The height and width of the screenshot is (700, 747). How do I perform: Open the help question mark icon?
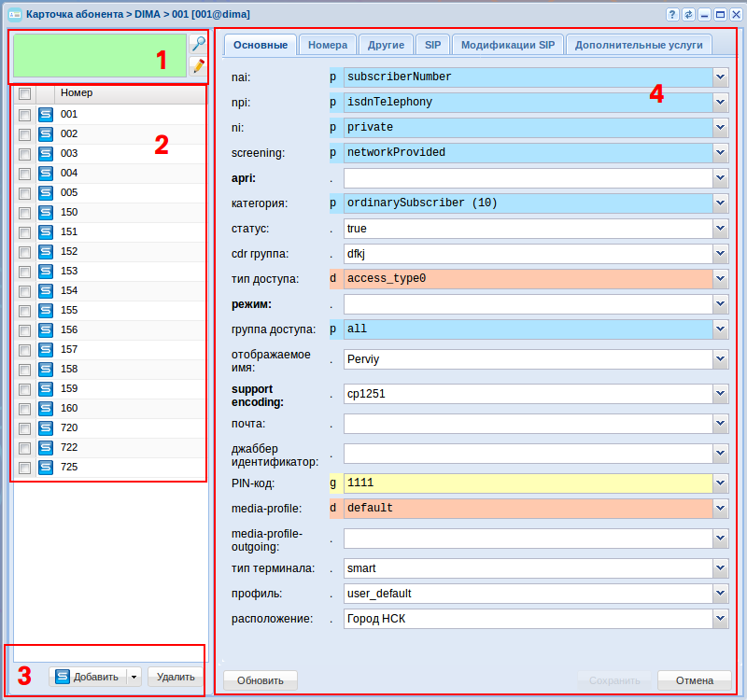tap(672, 15)
